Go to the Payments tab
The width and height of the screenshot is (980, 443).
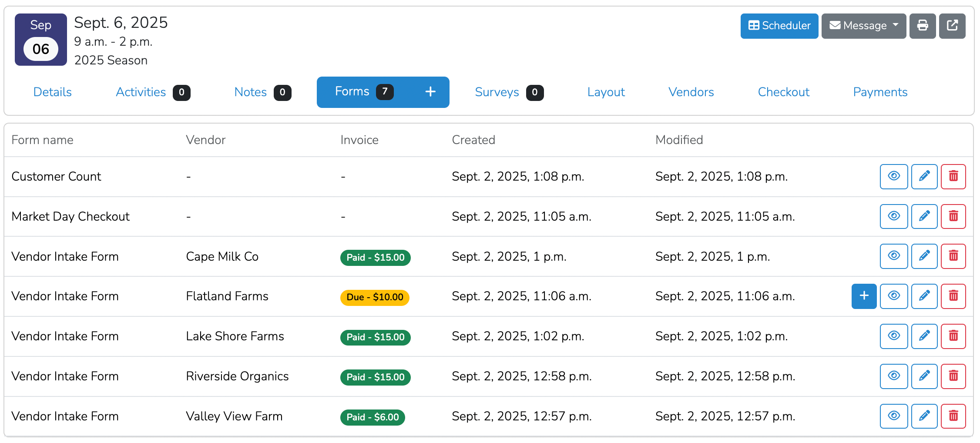click(880, 92)
